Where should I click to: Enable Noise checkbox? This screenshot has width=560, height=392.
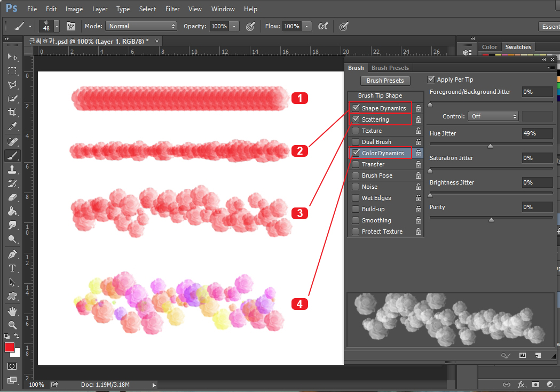(356, 187)
